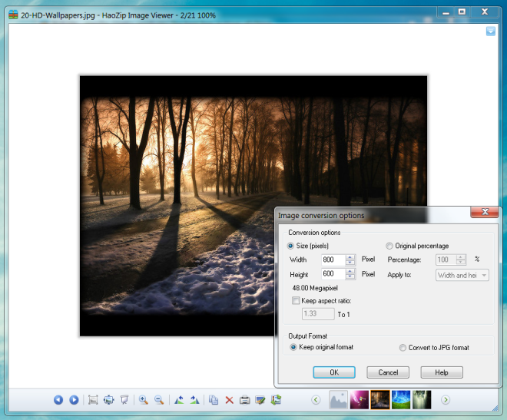Select the Keep original format option
This screenshot has height=420, width=507.
(293, 348)
